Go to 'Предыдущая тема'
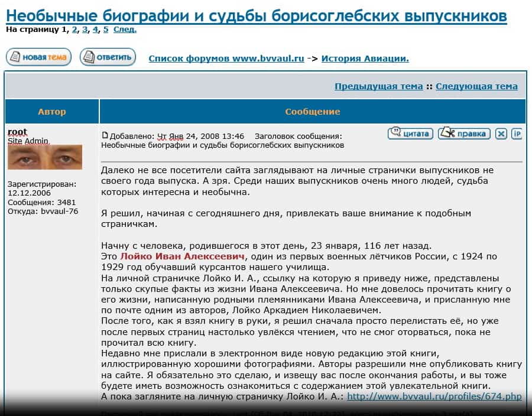Viewport: 532px width, 416px height. tap(379, 86)
